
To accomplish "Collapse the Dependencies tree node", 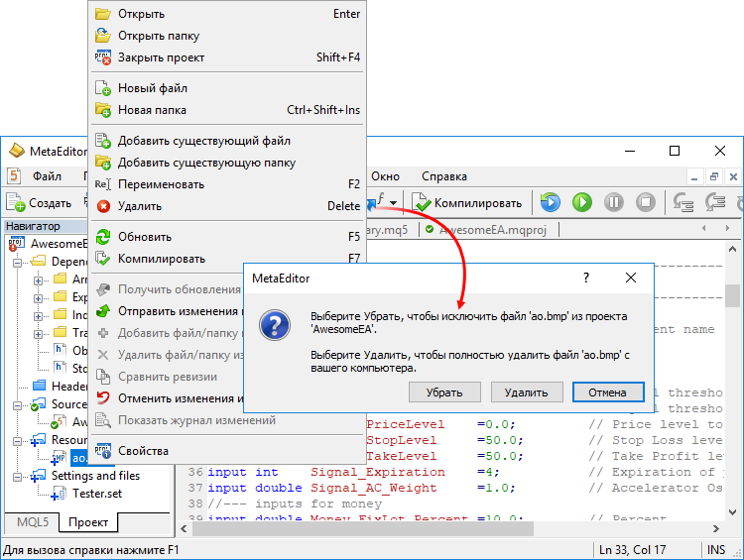I will (x=18, y=263).
